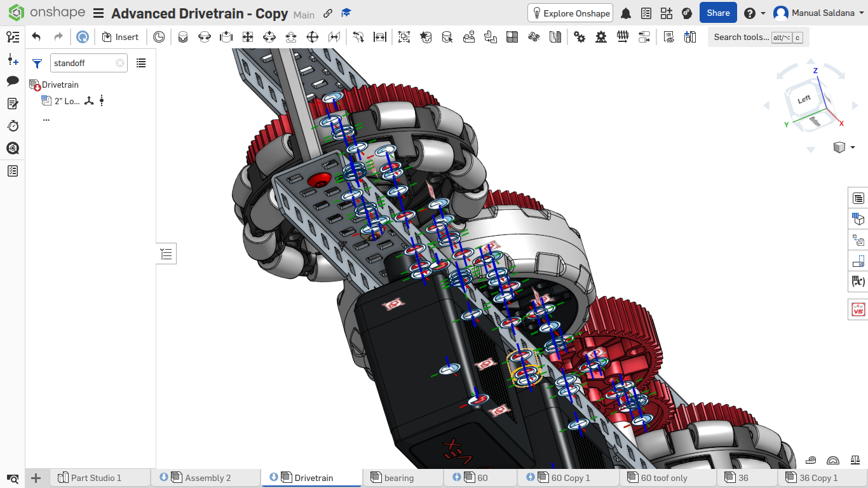Open the Comments panel
The height and width of the screenshot is (488, 868).
point(13,81)
